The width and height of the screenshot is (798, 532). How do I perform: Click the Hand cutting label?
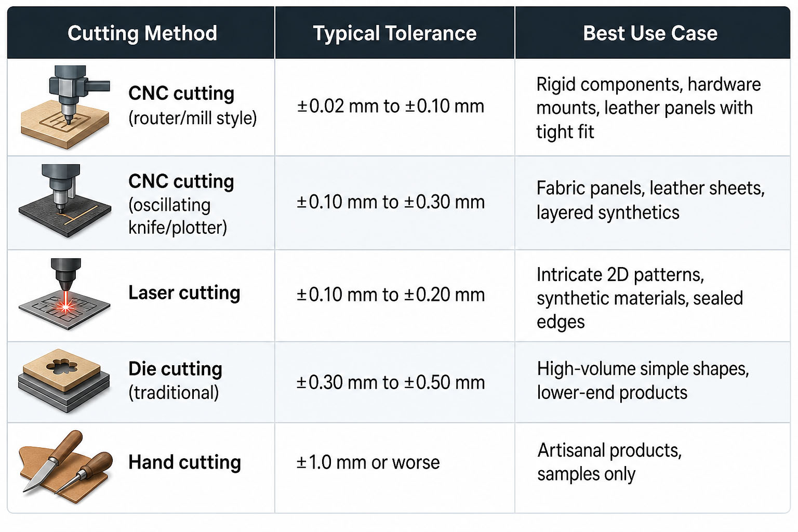184,462
